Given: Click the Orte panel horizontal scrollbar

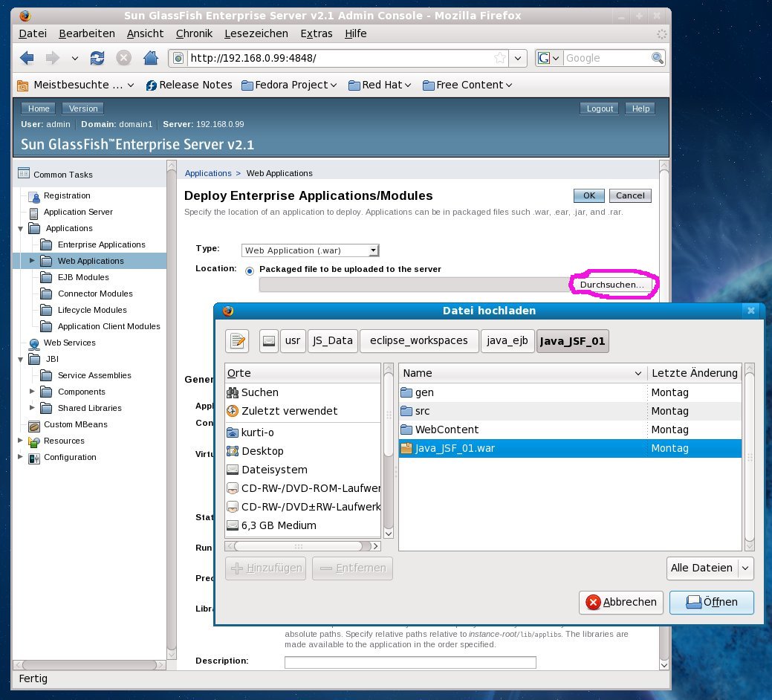Looking at the screenshot, I should 303,546.
